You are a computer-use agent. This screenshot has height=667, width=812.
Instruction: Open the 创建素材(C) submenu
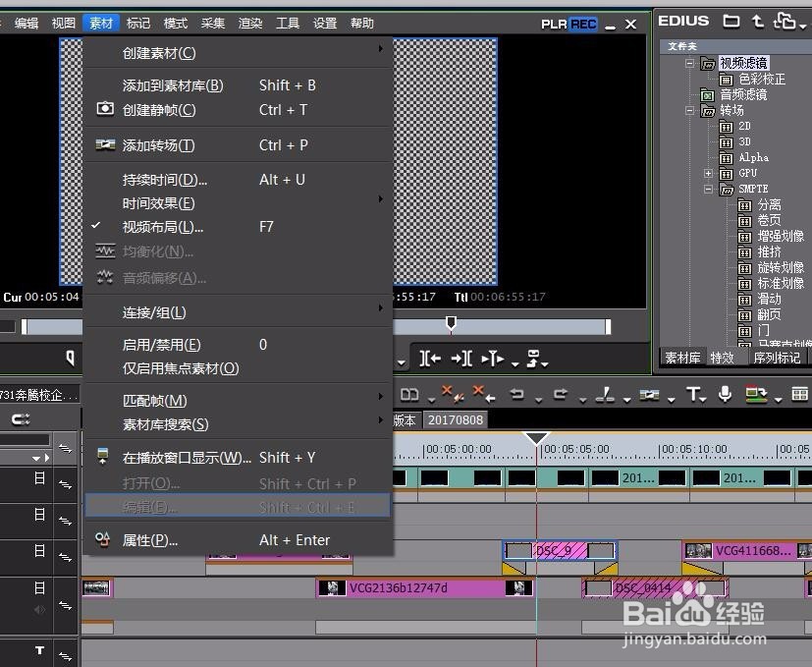(x=238, y=53)
